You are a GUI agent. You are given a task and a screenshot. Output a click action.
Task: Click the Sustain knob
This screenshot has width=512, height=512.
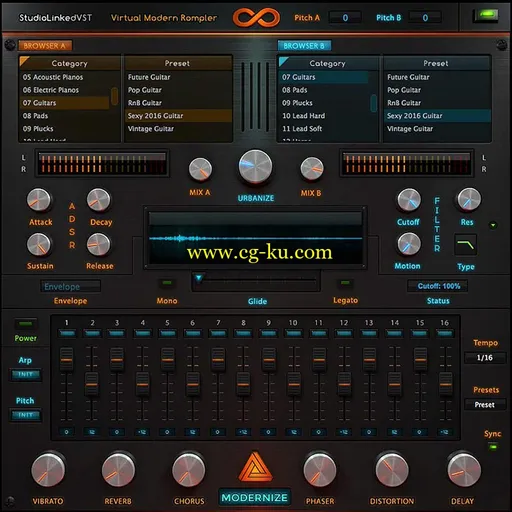(x=39, y=244)
